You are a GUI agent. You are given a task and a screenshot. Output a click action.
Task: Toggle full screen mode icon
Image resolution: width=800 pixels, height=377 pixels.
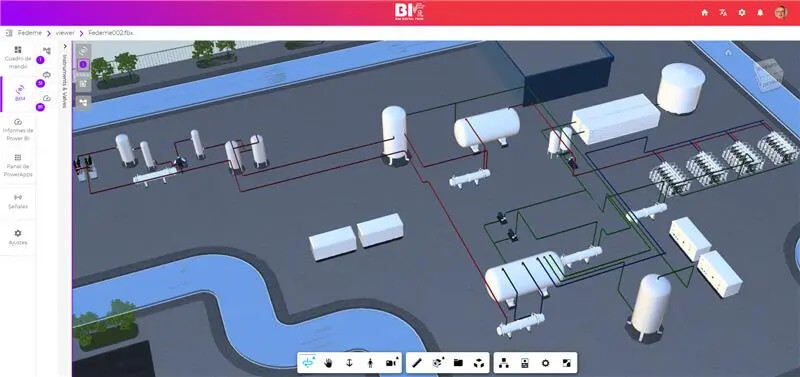point(566,363)
